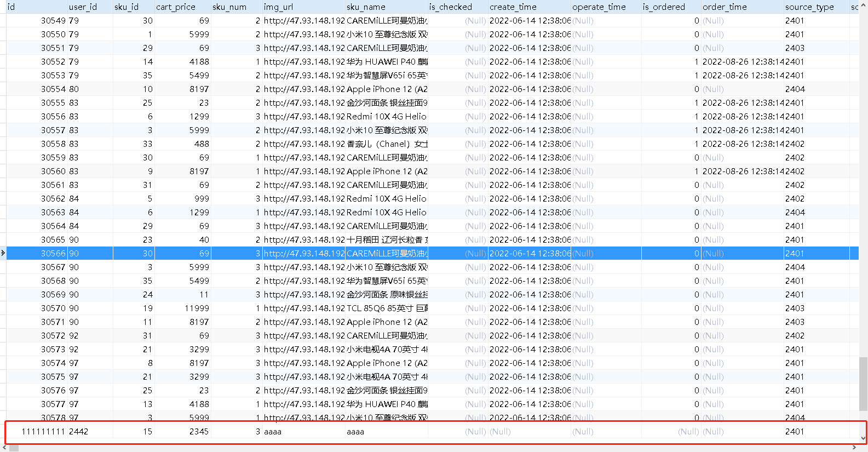The image size is (868, 452).
Task: Click the row pointer arrow beside 30566
Action: click(3, 253)
